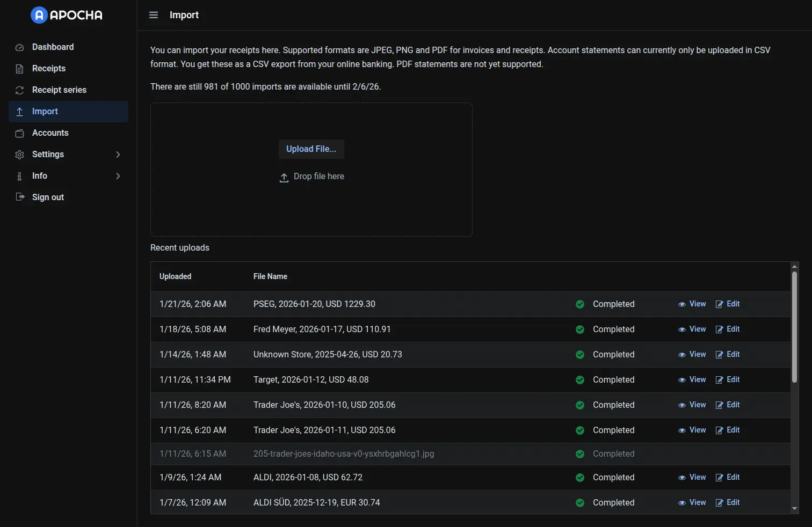Open the hamburger navigation menu
The image size is (812, 527).
coord(154,15)
